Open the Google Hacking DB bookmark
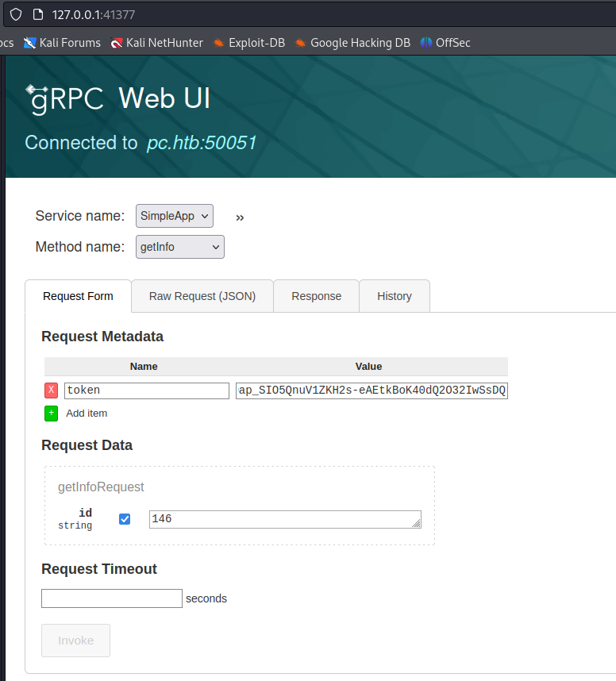Screen dimensions: 616x681 [352, 43]
